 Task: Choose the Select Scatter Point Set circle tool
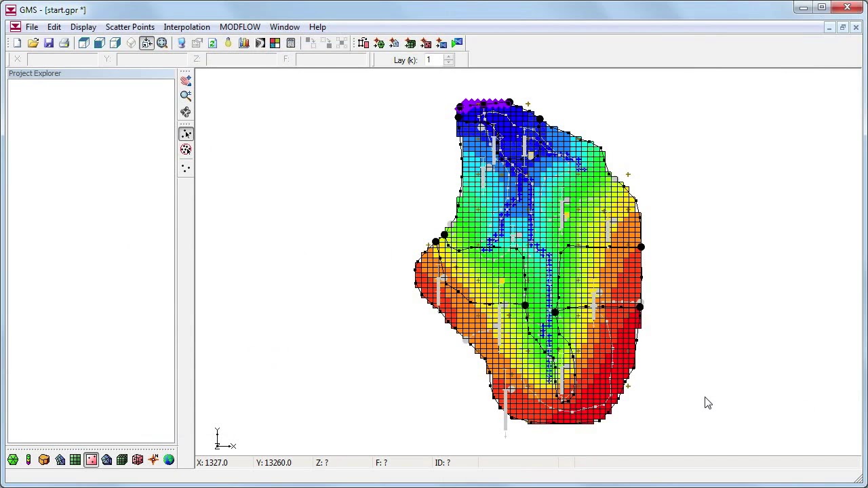click(x=186, y=150)
